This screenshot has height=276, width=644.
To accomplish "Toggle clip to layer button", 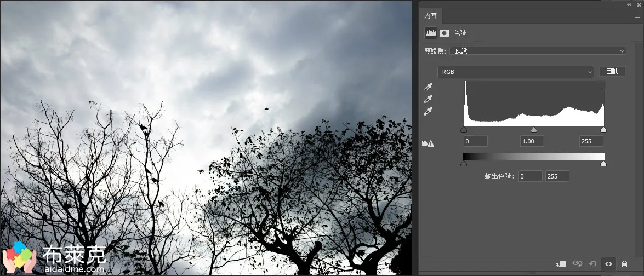I will [561, 264].
